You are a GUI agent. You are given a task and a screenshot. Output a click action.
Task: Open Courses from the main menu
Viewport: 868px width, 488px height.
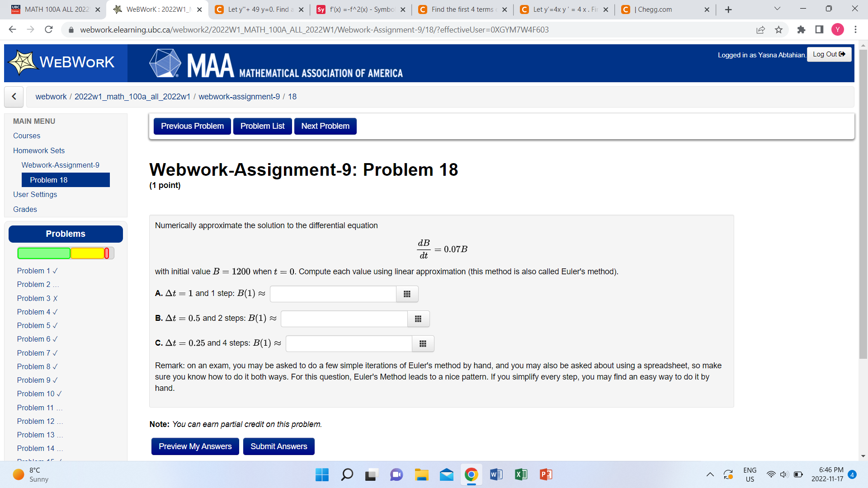pos(27,136)
